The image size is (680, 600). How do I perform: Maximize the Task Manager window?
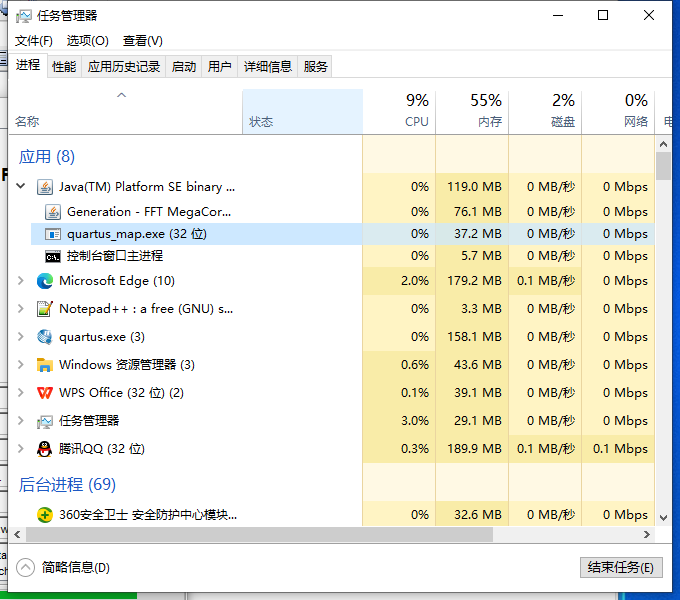click(x=603, y=16)
